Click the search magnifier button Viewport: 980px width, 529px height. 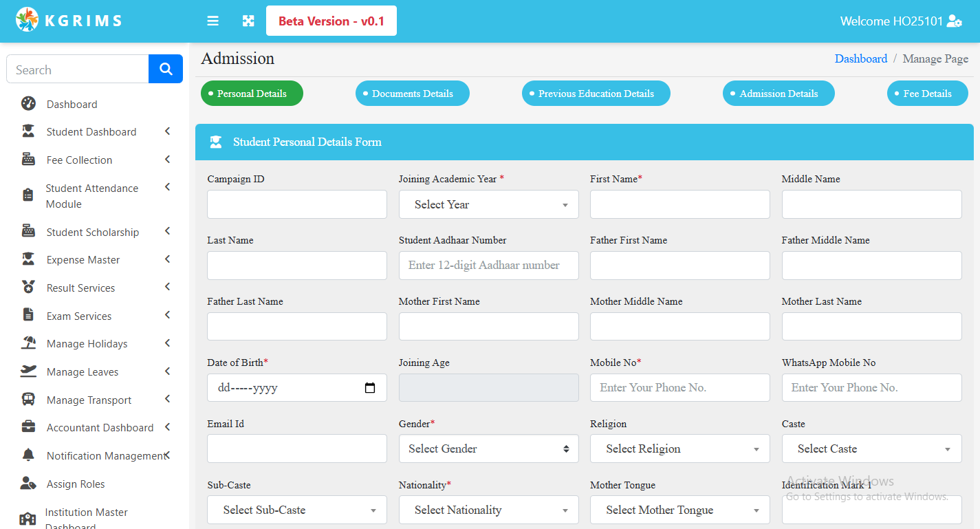(x=166, y=69)
